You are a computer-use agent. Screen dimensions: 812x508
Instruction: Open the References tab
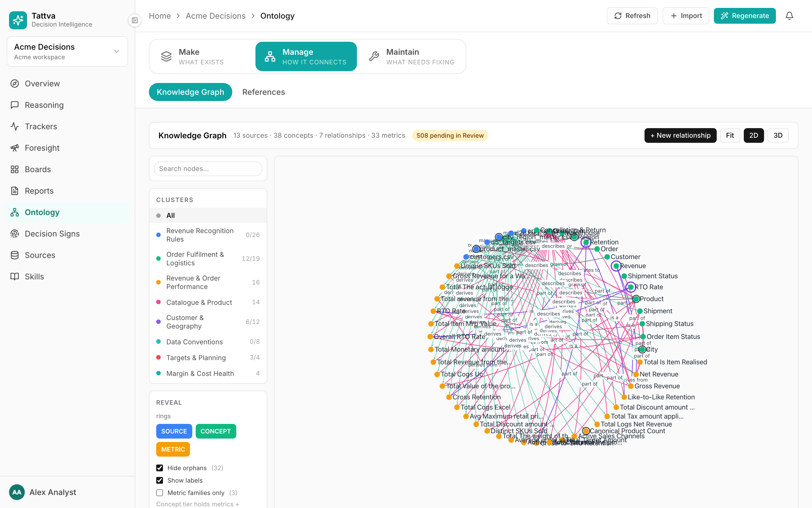coord(263,92)
